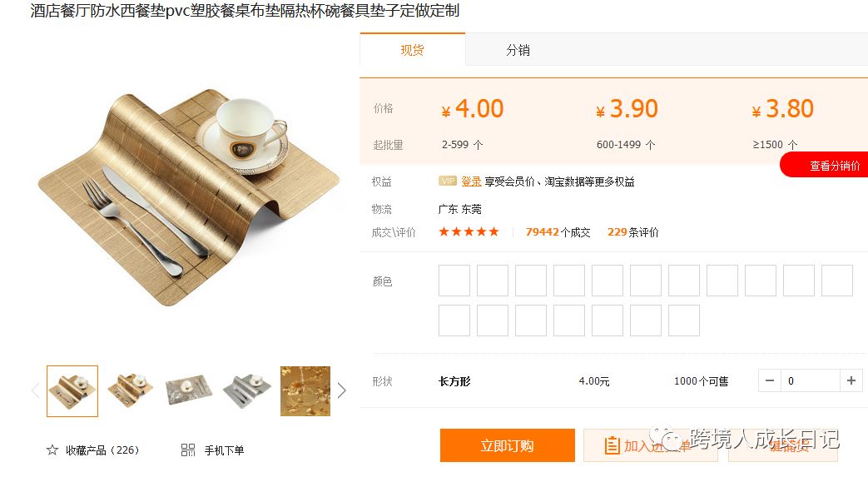The width and height of the screenshot is (868, 477).
Task: Click the VIP badge icon
Action: [x=447, y=181]
